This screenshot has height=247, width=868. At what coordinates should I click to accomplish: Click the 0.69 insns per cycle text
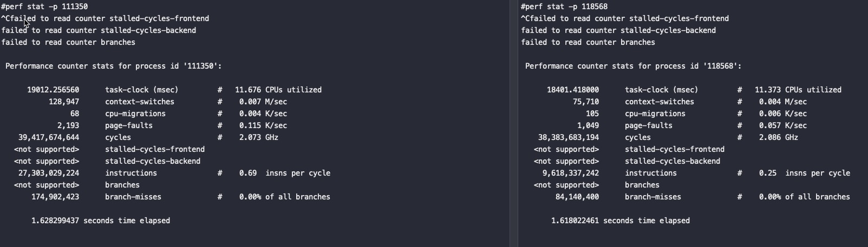[285, 173]
